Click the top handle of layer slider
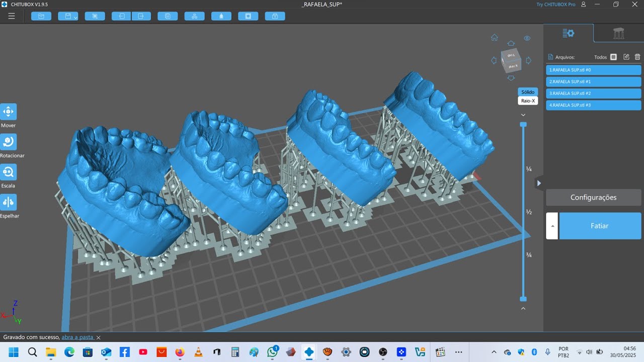The image size is (644, 362). (x=523, y=124)
